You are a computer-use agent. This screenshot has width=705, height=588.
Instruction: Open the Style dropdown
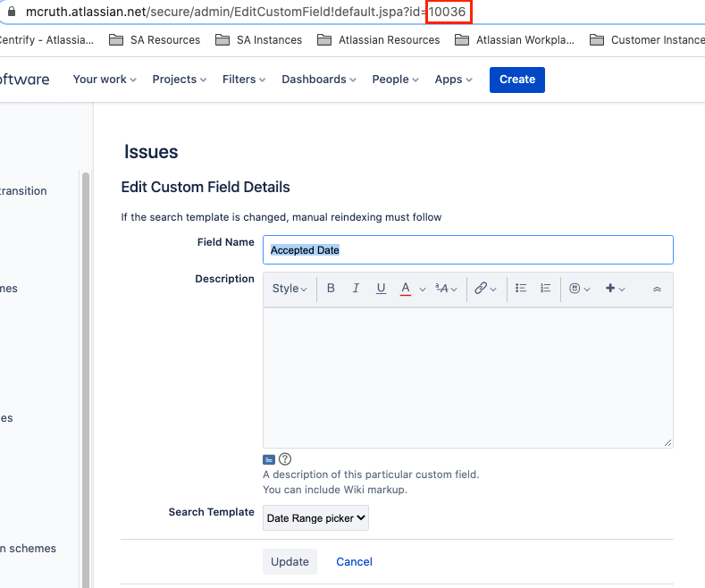290,289
